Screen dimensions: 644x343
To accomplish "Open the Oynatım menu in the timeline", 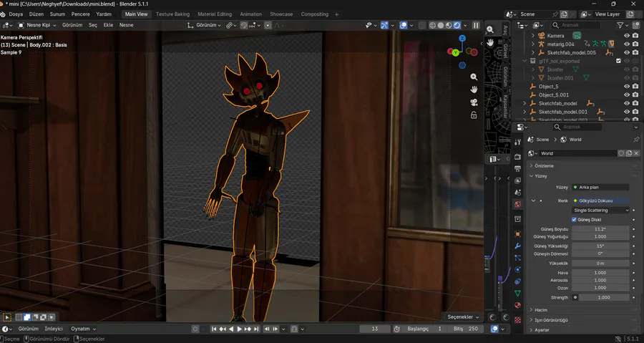I will point(83,329).
